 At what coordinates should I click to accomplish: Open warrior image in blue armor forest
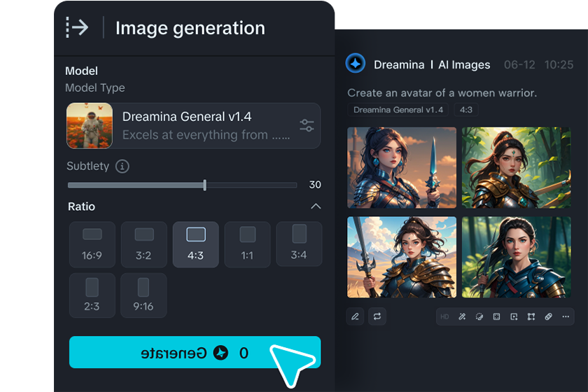(x=517, y=257)
